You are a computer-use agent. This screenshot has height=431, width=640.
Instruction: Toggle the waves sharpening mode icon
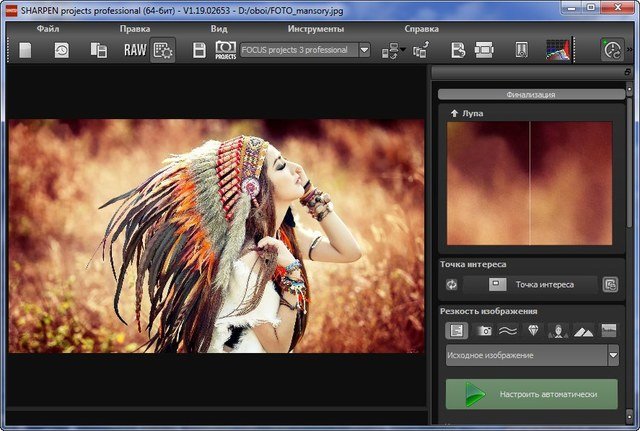coord(508,331)
